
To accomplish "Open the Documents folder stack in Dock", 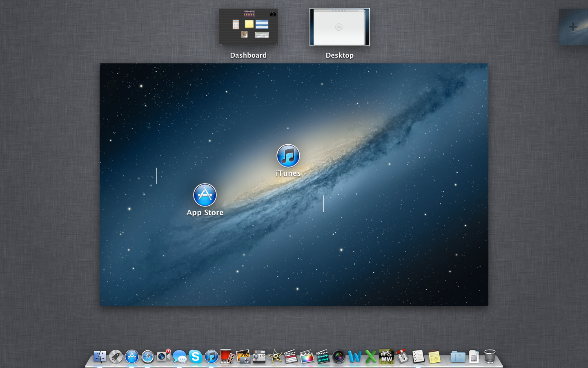I will coord(458,357).
